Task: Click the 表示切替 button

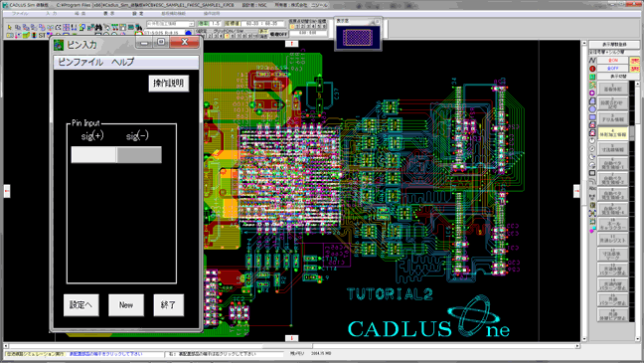Action: click(x=618, y=77)
